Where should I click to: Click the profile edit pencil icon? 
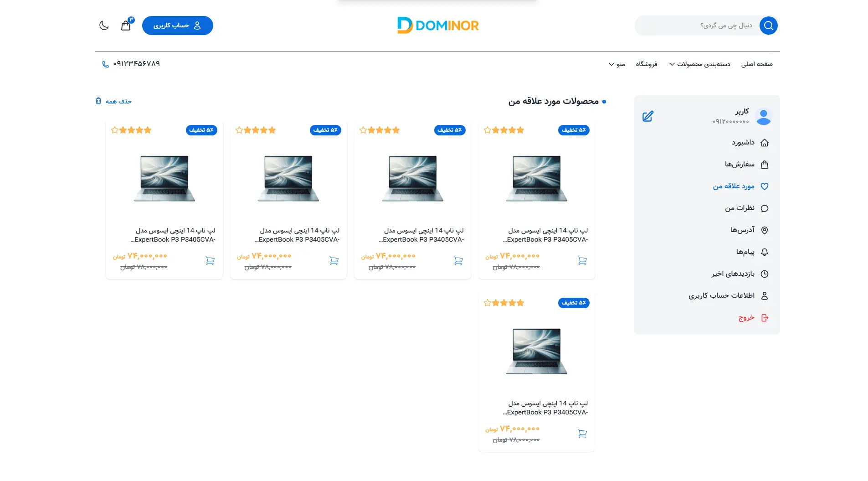click(648, 116)
